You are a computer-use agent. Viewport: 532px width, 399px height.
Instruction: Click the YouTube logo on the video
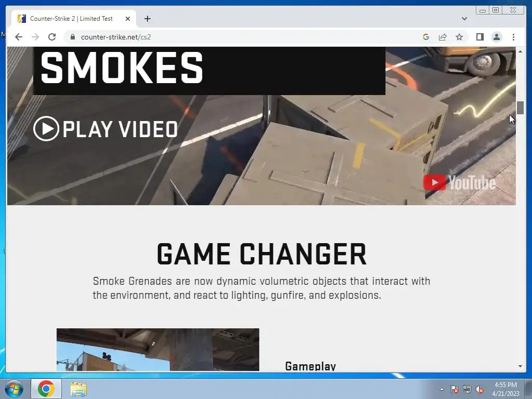click(x=459, y=182)
